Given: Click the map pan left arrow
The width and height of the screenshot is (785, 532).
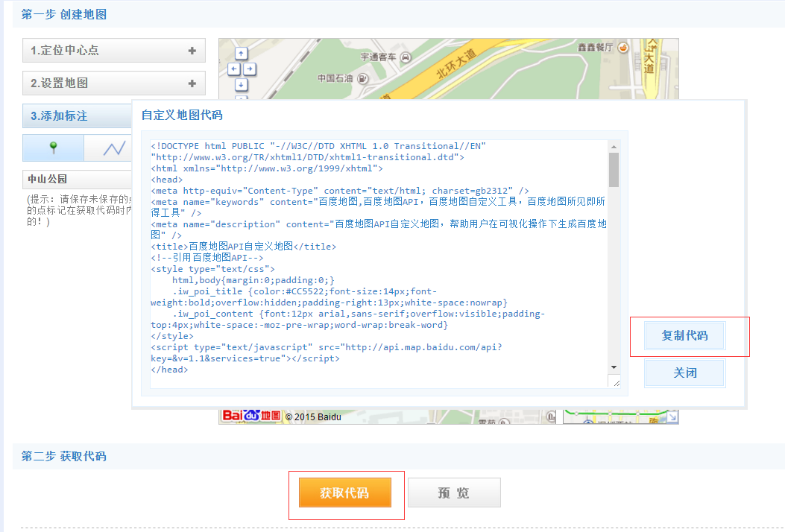Looking at the screenshot, I should coord(234,69).
